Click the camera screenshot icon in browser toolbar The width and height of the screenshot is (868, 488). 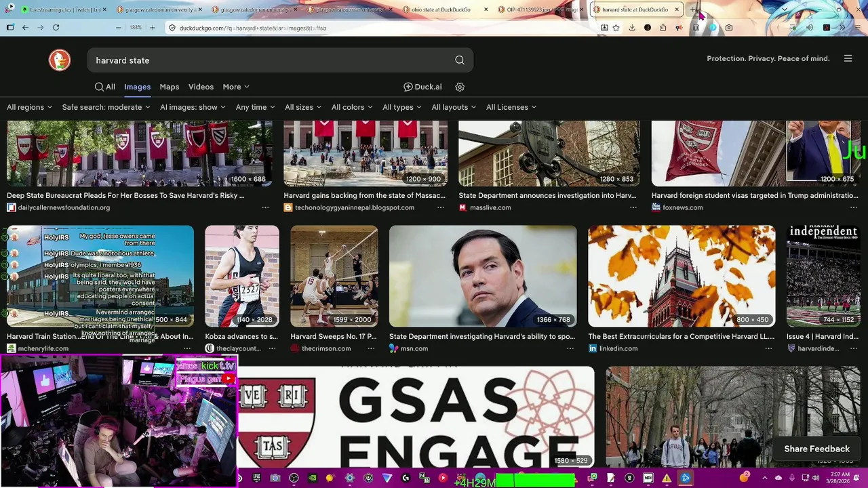click(728, 28)
